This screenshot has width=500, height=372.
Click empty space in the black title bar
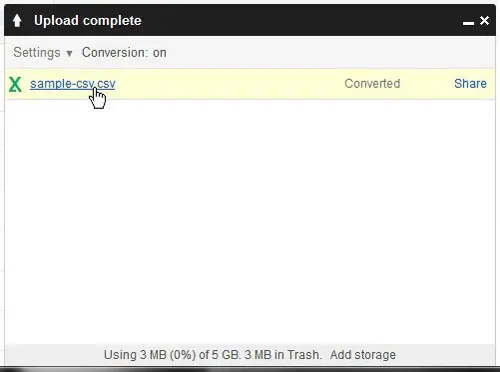(x=300, y=21)
